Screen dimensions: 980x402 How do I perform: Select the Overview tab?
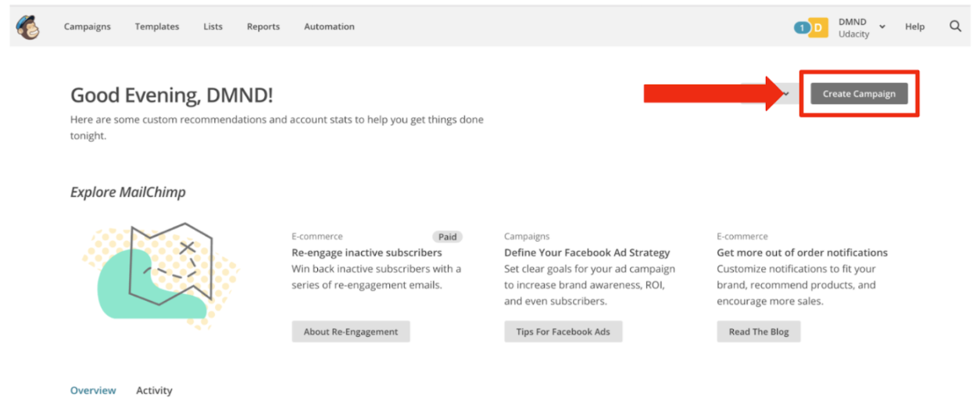tap(93, 390)
